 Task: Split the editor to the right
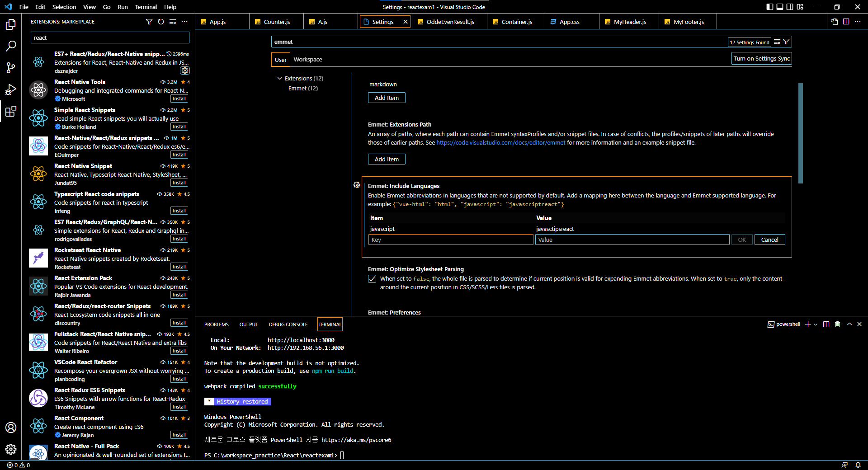coord(846,22)
